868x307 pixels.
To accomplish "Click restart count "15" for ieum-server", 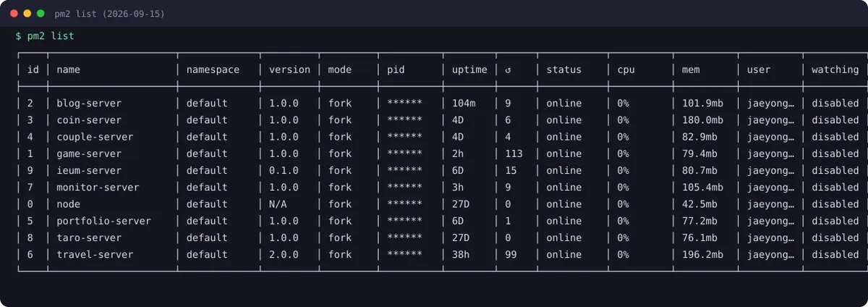I will [511, 170].
